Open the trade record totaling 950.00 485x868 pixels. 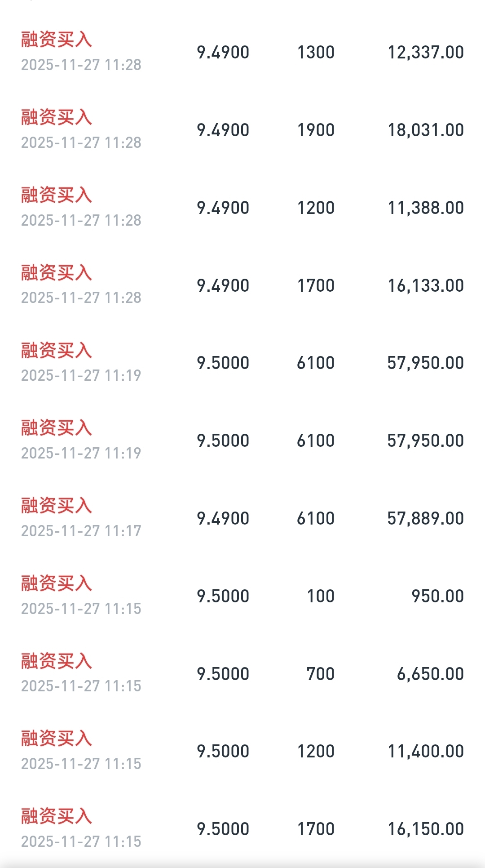point(242,596)
